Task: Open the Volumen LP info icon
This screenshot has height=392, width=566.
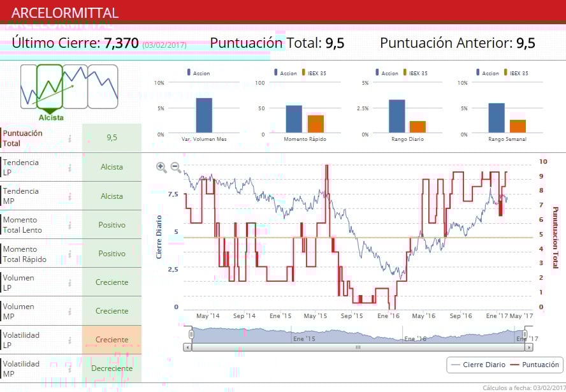Action: 69,282
